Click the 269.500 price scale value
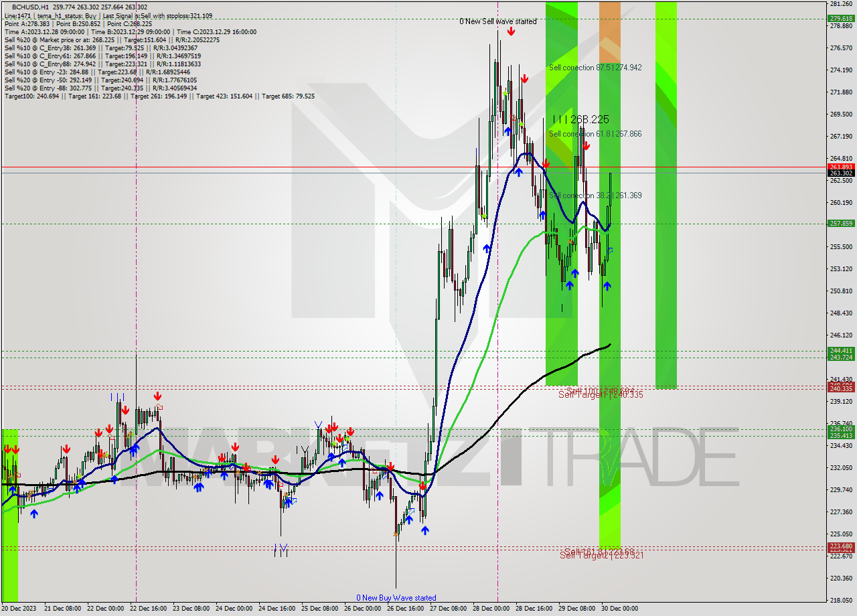 tap(841, 114)
